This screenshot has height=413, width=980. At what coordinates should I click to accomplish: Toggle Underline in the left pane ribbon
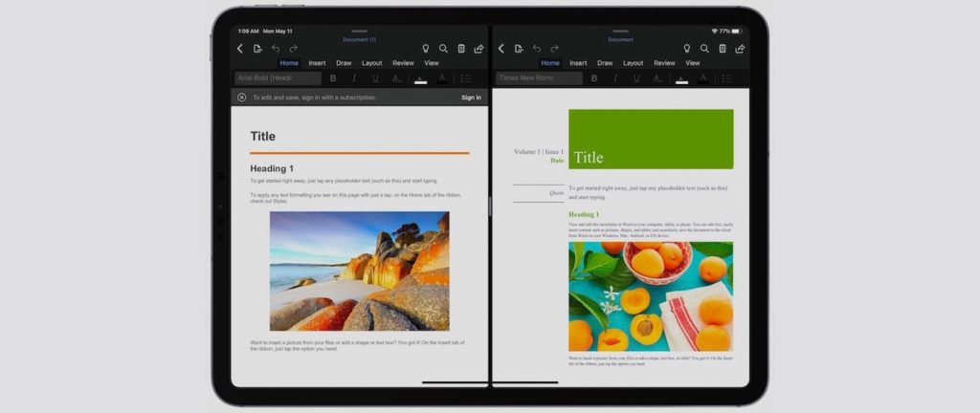[x=375, y=78]
